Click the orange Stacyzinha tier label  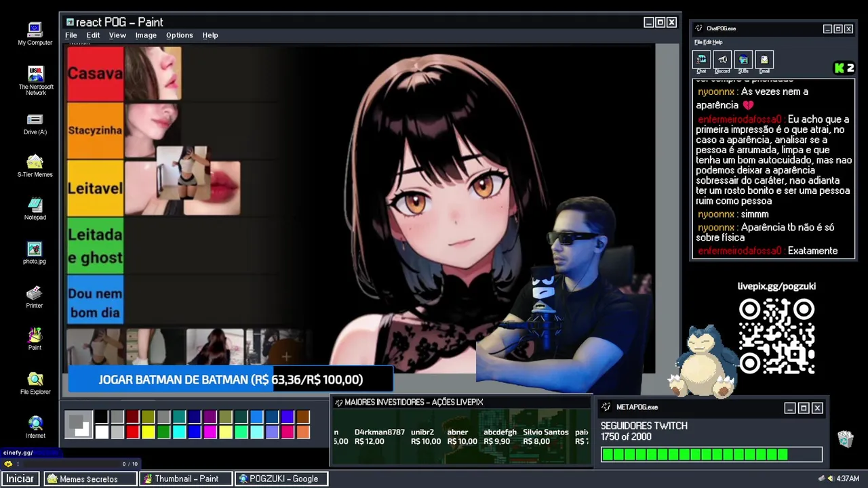(x=95, y=130)
